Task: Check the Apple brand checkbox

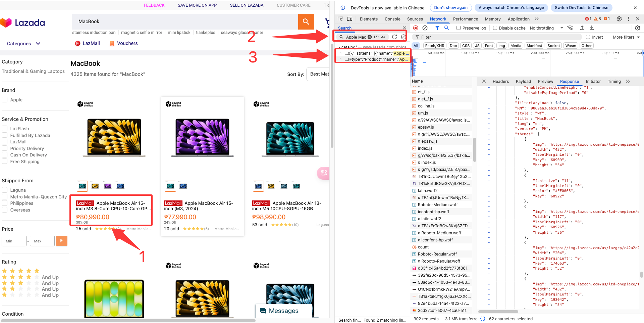Action: [x=5, y=100]
